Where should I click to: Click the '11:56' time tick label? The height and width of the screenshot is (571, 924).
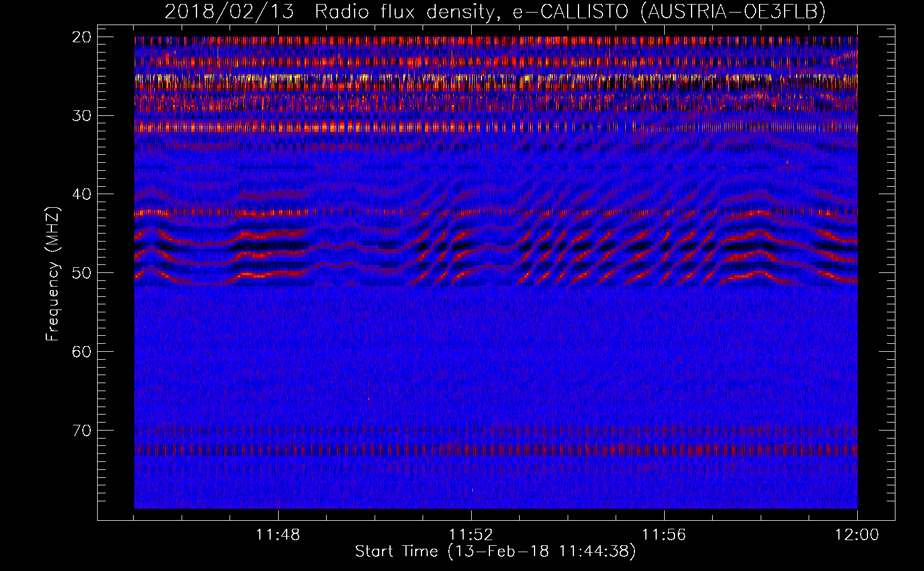664,535
